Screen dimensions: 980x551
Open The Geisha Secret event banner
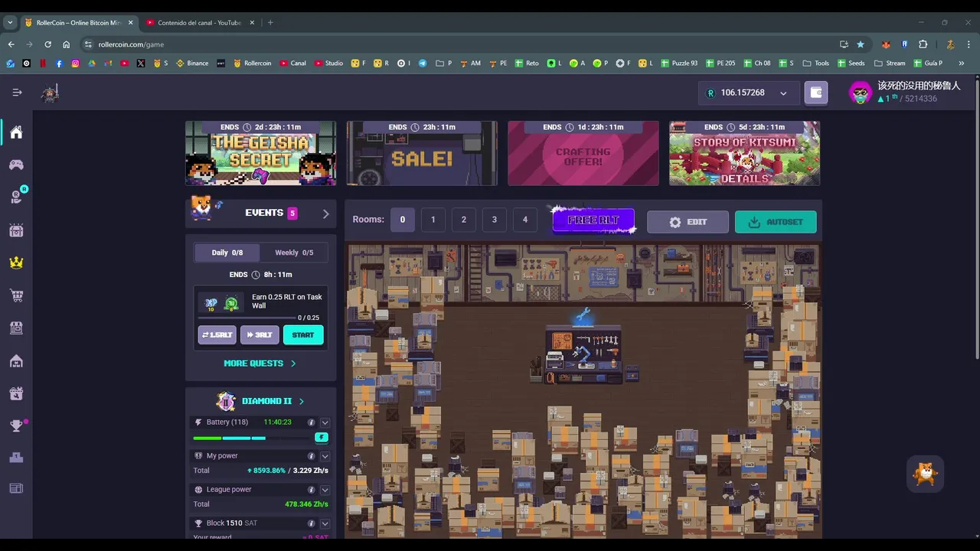click(260, 153)
